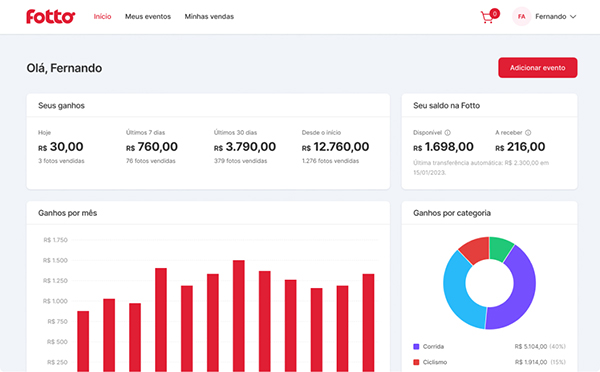
Task: Click the red Ciclismo legend swatch
Action: [x=416, y=362]
